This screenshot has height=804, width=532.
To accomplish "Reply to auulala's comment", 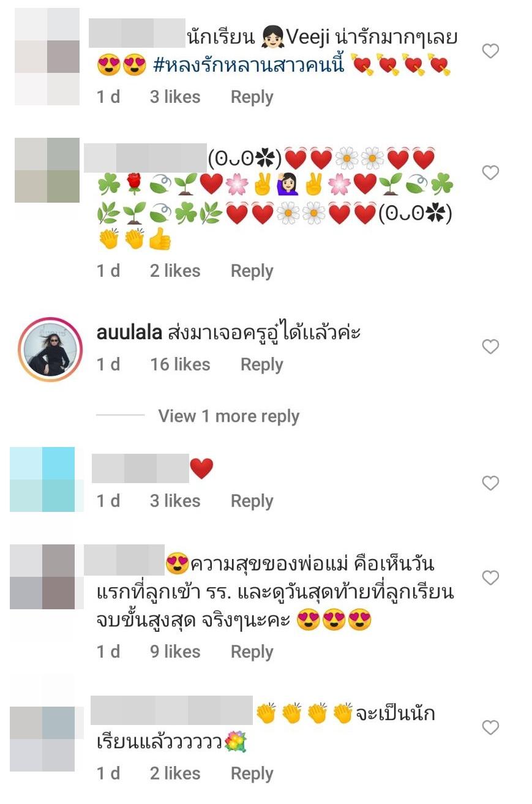I will click(261, 365).
